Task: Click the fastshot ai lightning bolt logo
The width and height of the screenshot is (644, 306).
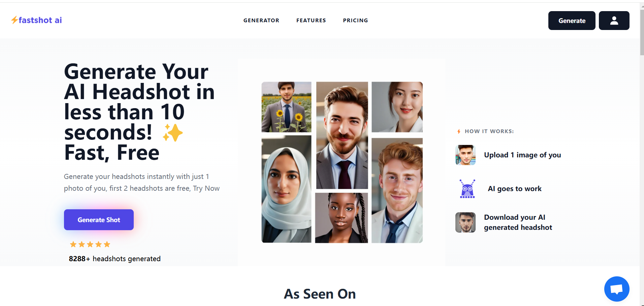Action: click(x=36, y=20)
